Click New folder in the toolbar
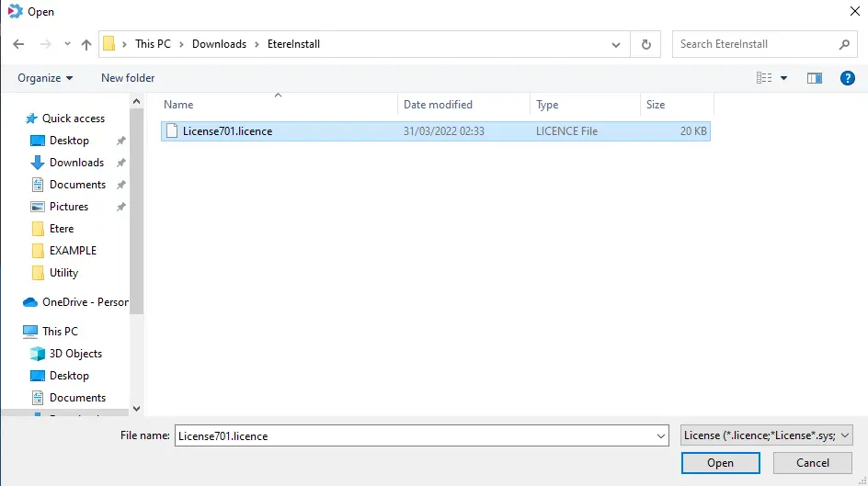This screenshot has width=868, height=486. [128, 78]
